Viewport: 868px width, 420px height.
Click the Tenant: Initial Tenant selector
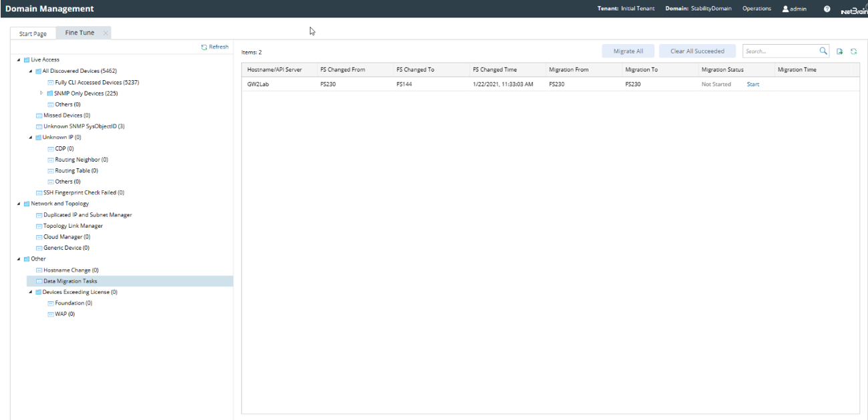point(626,9)
